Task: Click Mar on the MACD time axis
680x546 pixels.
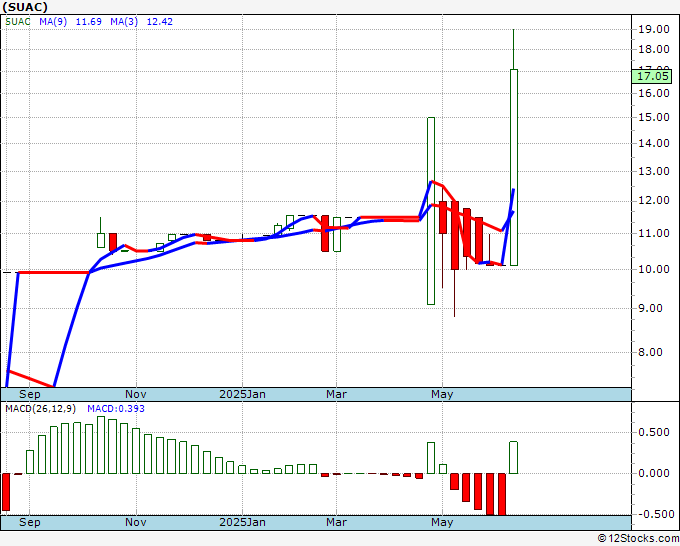Action: [x=337, y=522]
